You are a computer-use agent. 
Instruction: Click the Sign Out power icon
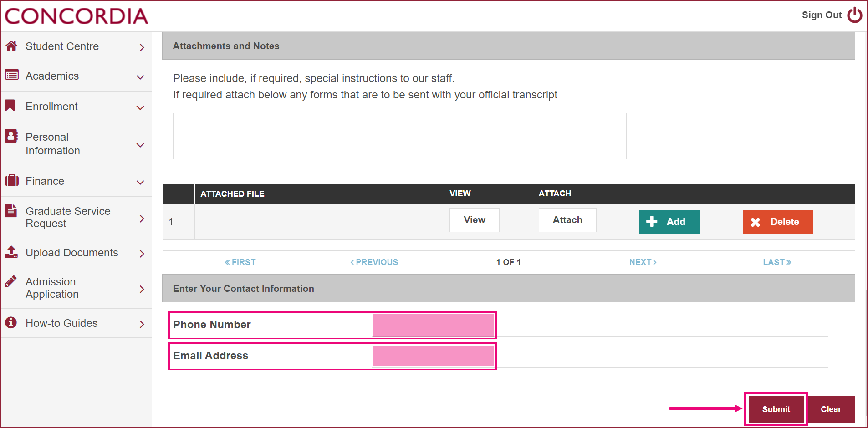click(854, 15)
